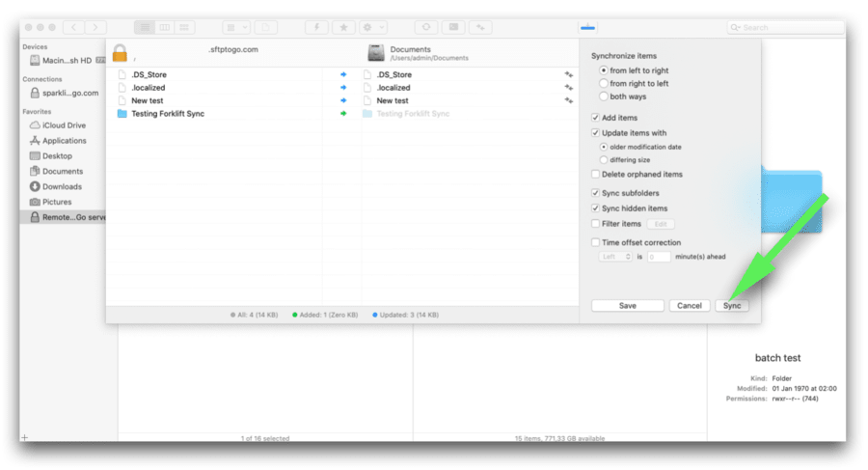Screen dimensions: 868x470
Task: Select 'both ways' sync option
Action: click(604, 97)
